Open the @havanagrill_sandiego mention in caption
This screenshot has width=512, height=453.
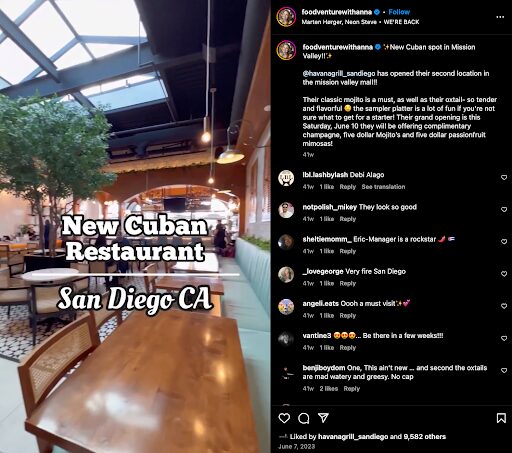(339, 73)
